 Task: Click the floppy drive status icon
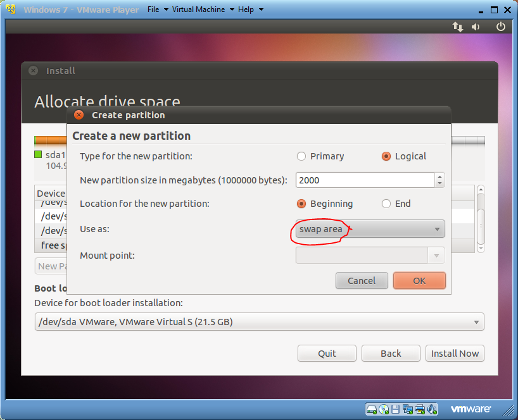pyautogui.click(x=395, y=409)
